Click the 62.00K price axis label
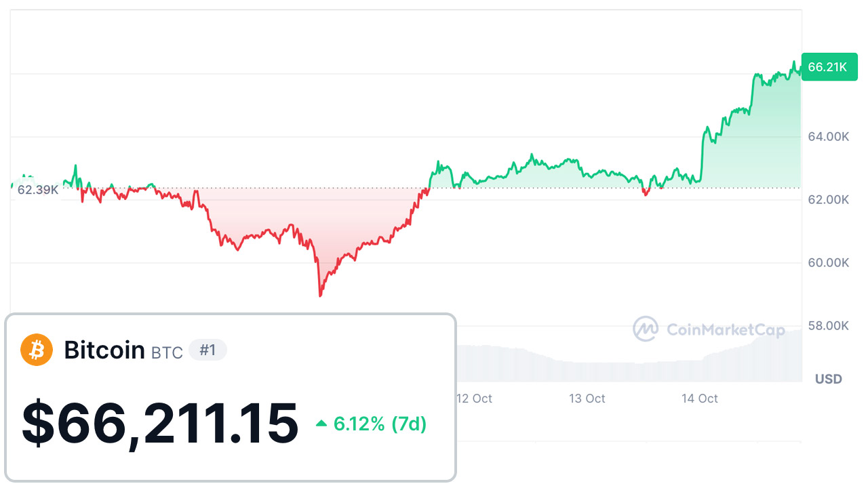The width and height of the screenshot is (868, 488). [827, 200]
